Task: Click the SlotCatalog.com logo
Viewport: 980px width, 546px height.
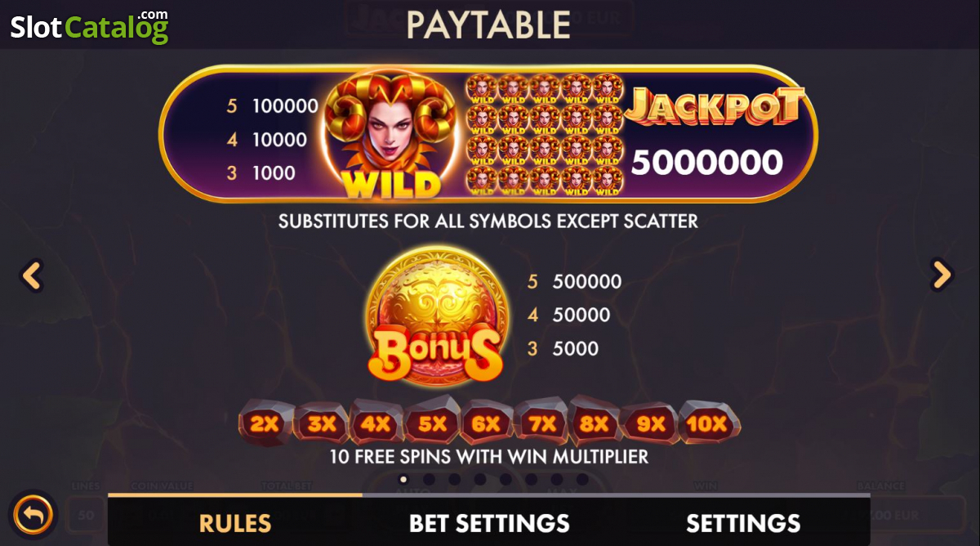Action: pos(89,26)
